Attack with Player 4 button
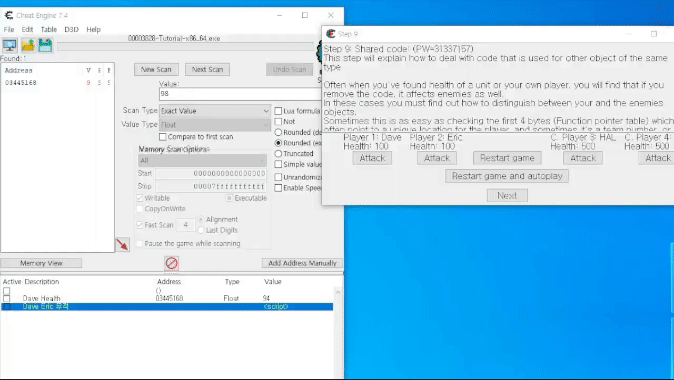 click(656, 158)
